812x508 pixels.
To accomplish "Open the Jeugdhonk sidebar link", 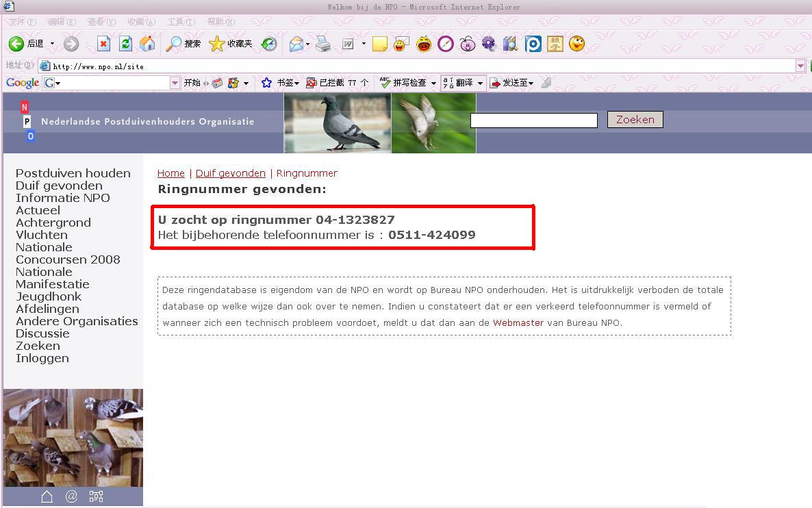I will coord(49,296).
